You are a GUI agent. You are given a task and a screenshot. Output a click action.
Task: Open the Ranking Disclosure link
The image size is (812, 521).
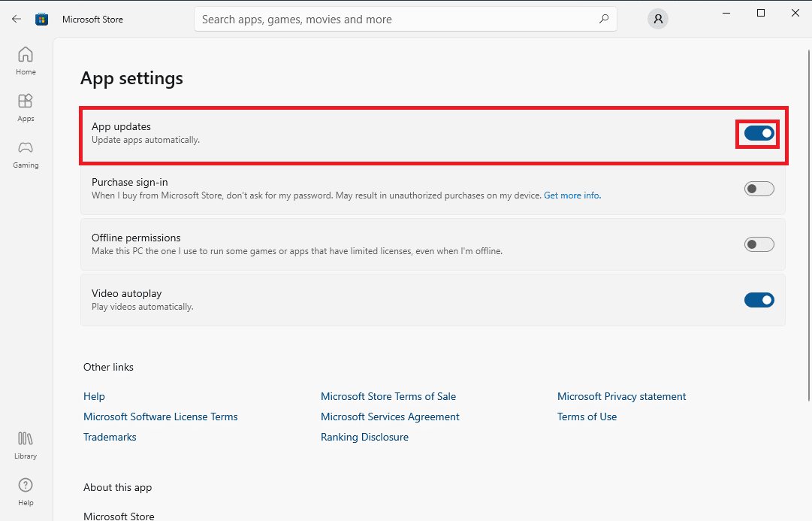tap(364, 437)
